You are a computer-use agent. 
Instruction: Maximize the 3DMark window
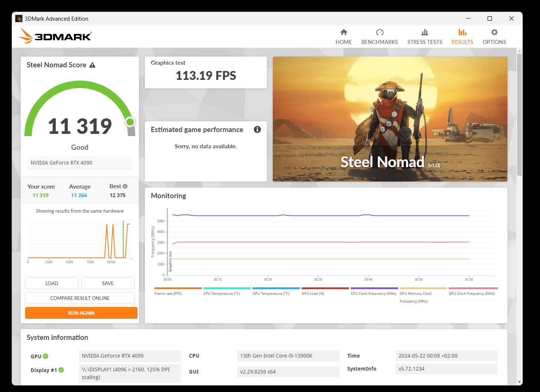[490, 18]
